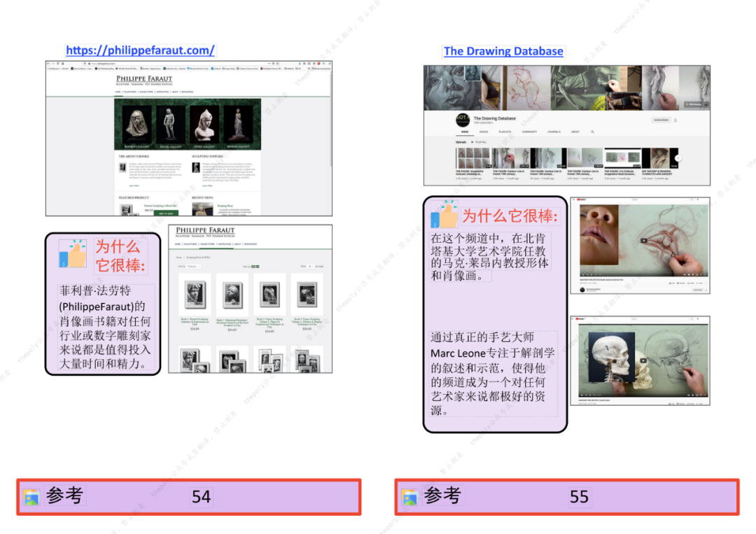
Task: Select VIDEOS tab on Drawing Database channel
Action: tap(484, 132)
